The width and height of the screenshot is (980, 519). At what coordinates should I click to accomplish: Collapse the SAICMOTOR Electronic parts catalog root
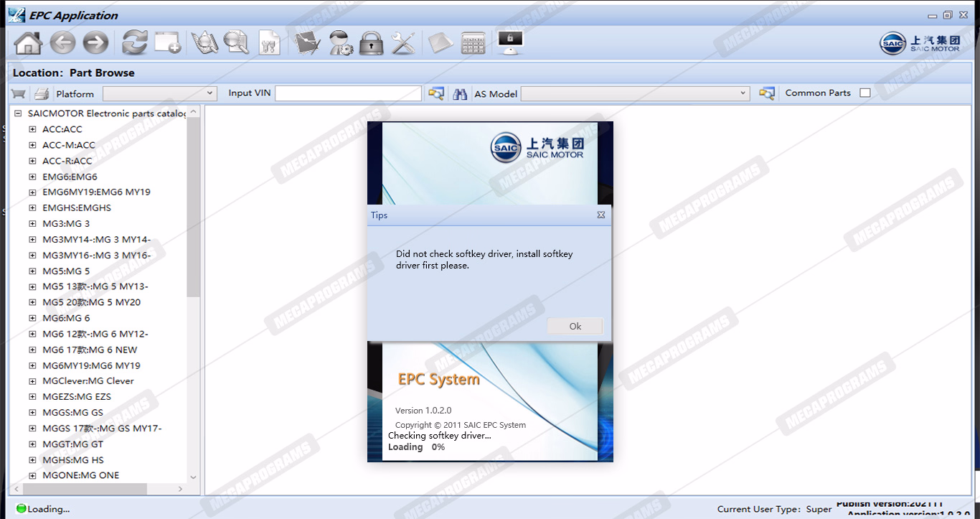(18, 113)
